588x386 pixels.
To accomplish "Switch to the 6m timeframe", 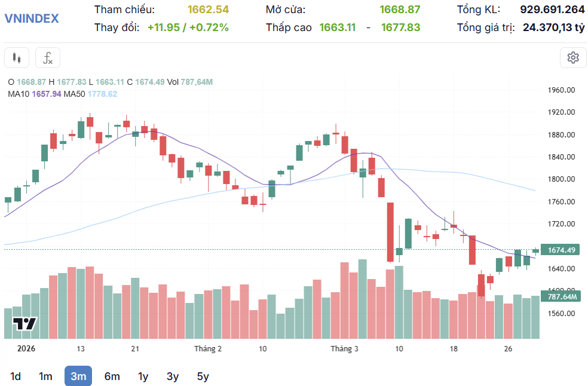I will [x=112, y=376].
